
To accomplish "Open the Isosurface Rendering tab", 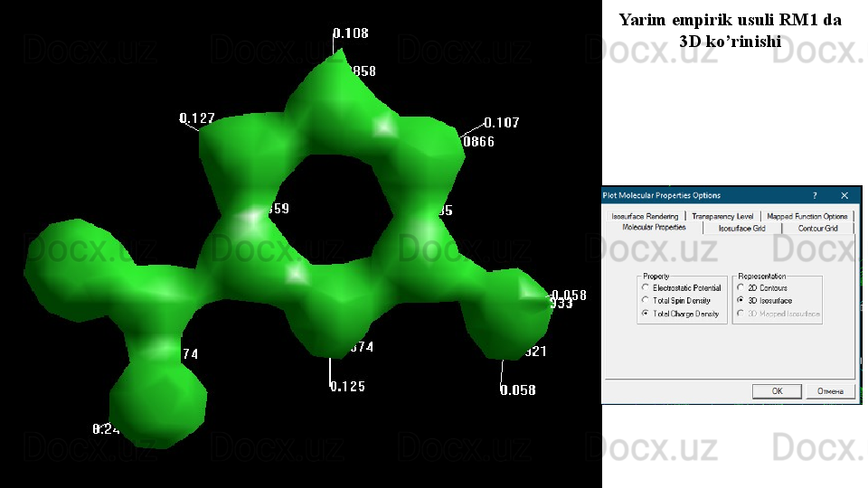I will click(x=645, y=217).
